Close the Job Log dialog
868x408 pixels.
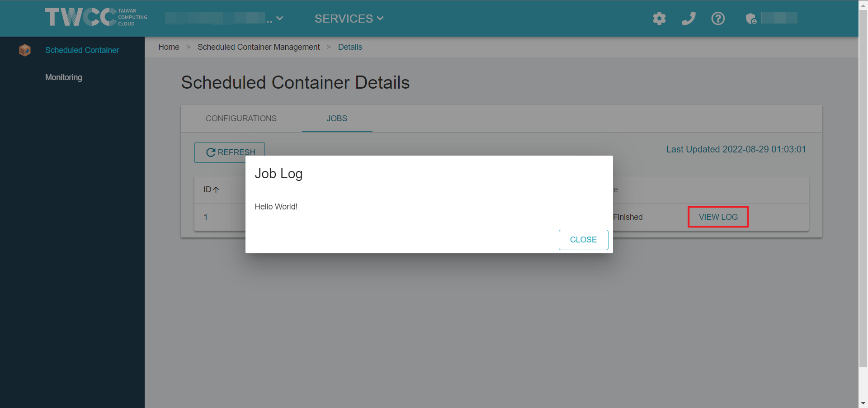coord(583,240)
